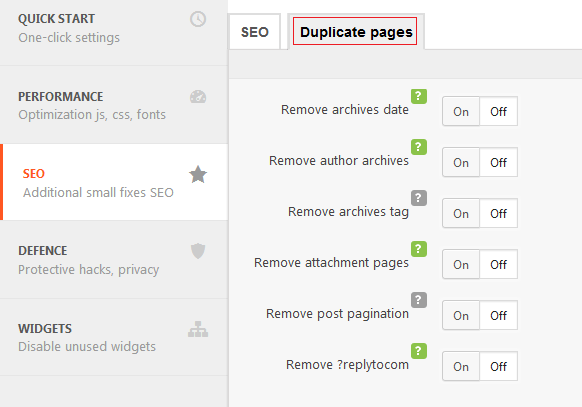582x407 pixels.
Task: Show help for Remove attachment pages
Action: 419,249
